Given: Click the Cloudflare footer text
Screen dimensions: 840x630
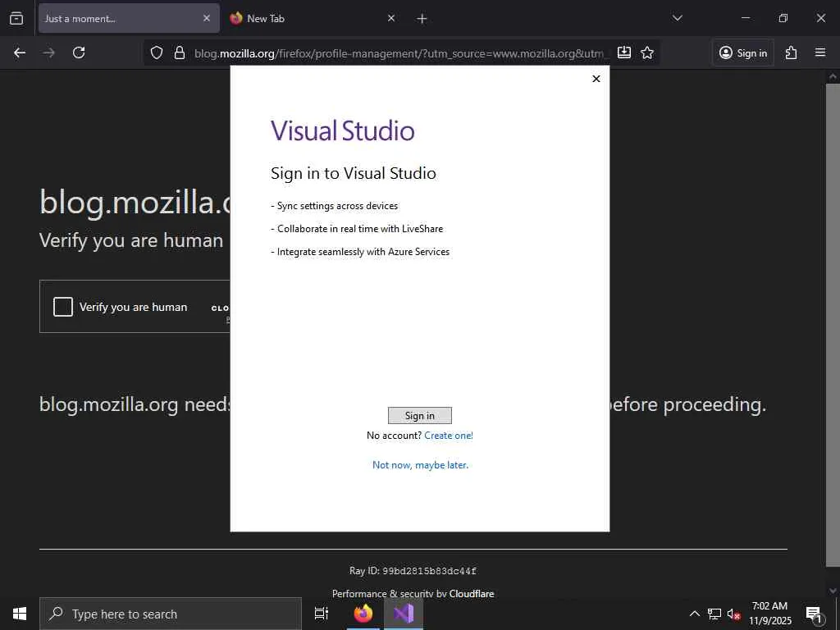Looking at the screenshot, I should [x=472, y=594].
